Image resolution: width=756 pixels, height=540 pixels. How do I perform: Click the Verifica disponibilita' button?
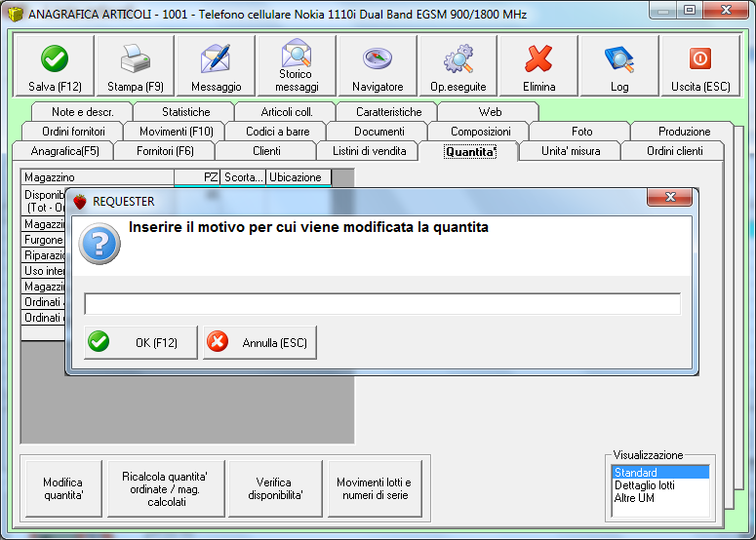pos(275,488)
